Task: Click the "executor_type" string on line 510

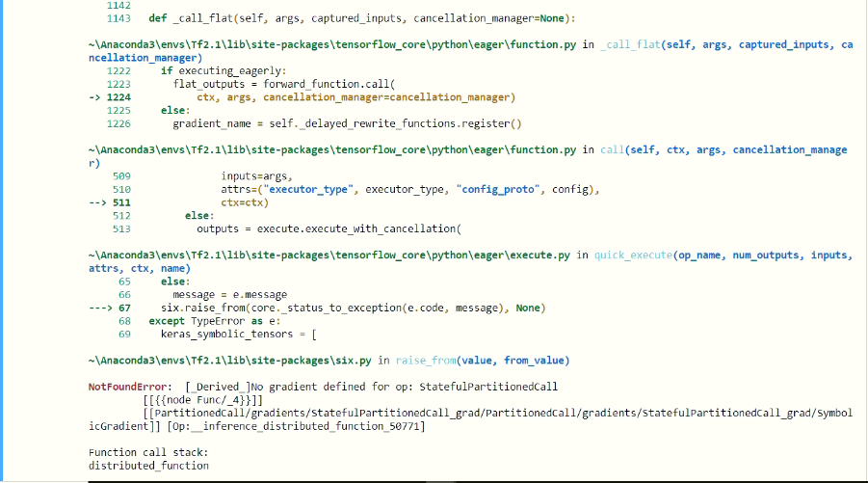Action: (x=308, y=189)
